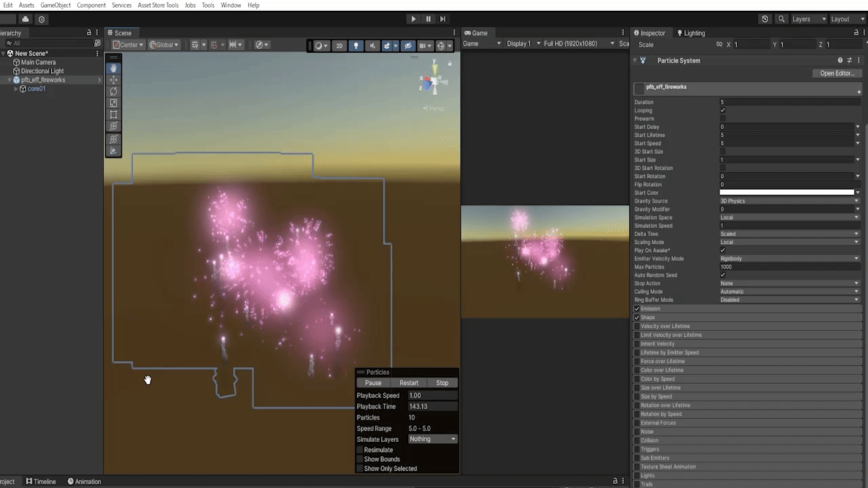Open the GameObject menu
The width and height of the screenshot is (868, 488).
click(56, 5)
